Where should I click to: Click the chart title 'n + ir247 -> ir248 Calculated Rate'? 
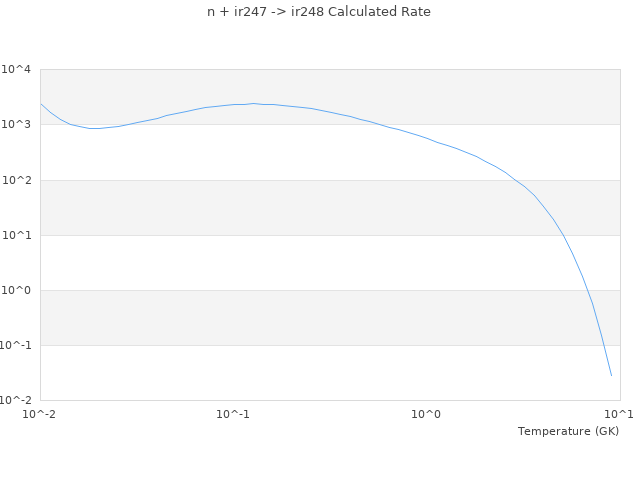[319, 12]
